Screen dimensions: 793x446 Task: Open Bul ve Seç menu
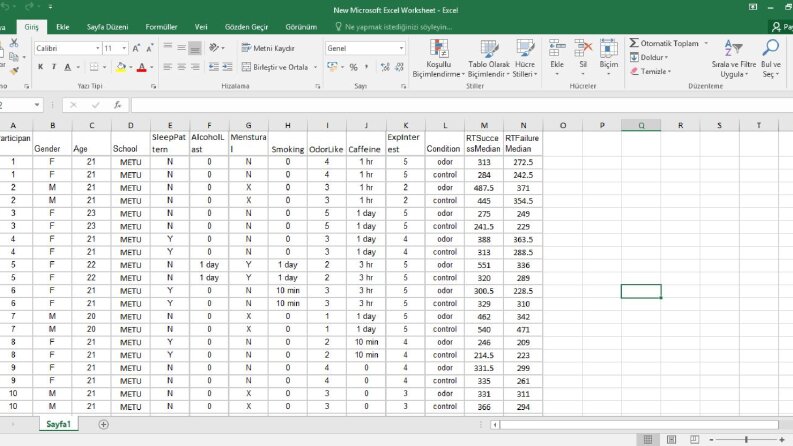point(771,59)
